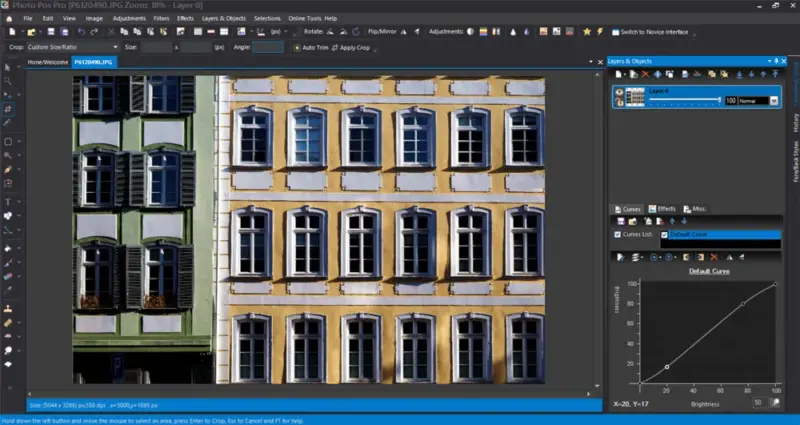Delete layer using red X icon
Screen dimensions: 800x425
coord(644,74)
